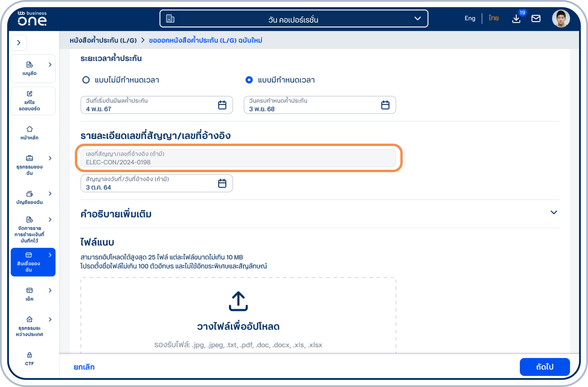Open ธุรกรรมระหว่างประเทศ international transactions icon

29,320
